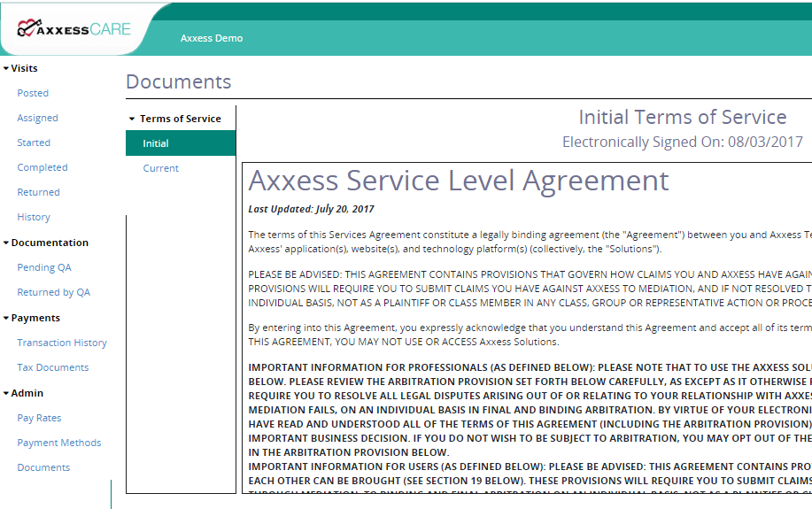
Task: Click the IMPORTANT INFORMATION FOR USERS paragraph
Action: click(530, 477)
